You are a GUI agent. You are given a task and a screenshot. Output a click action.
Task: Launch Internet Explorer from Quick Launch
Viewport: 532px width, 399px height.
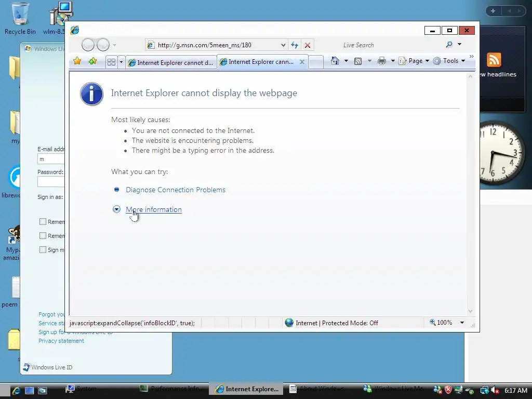(16, 390)
